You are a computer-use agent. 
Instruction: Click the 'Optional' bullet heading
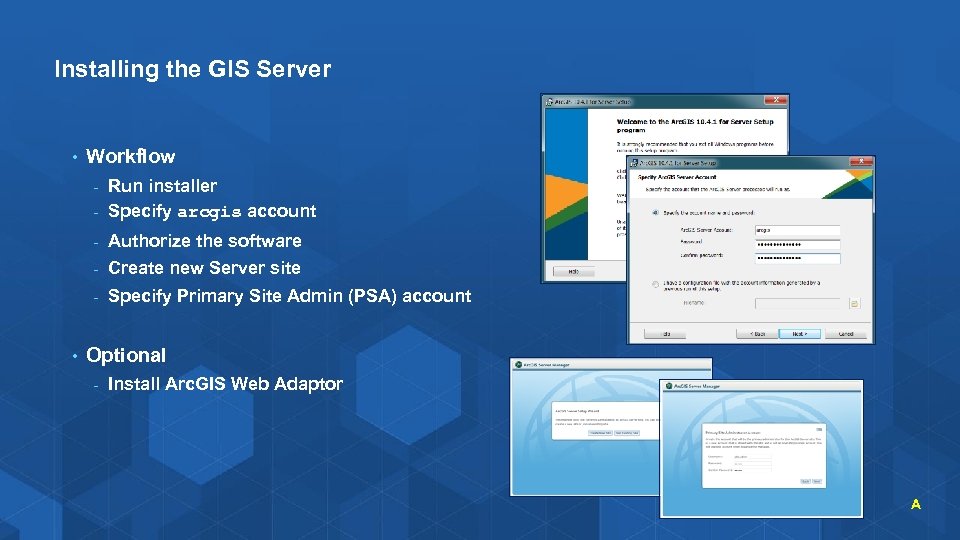click(x=126, y=355)
